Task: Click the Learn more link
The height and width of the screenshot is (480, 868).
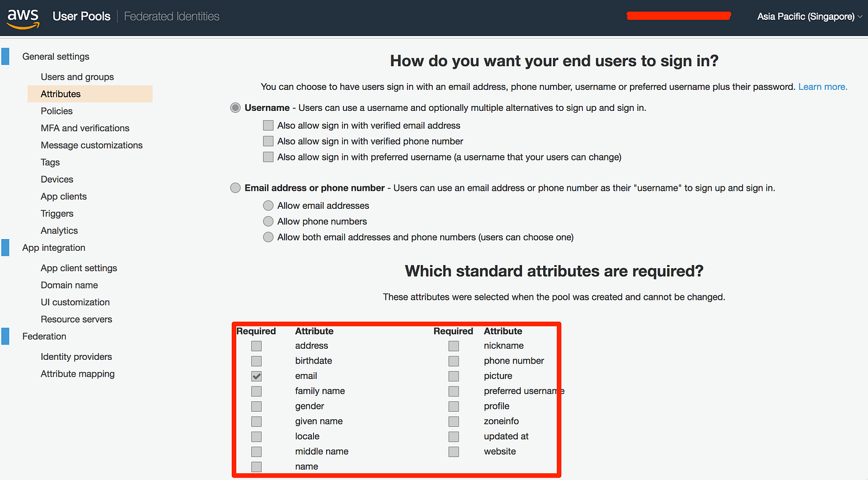Action: coord(822,86)
